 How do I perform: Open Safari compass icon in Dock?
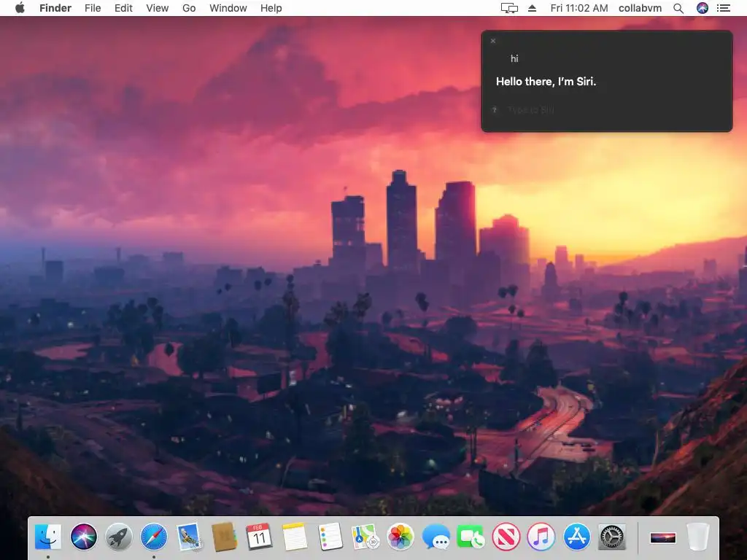pos(154,537)
